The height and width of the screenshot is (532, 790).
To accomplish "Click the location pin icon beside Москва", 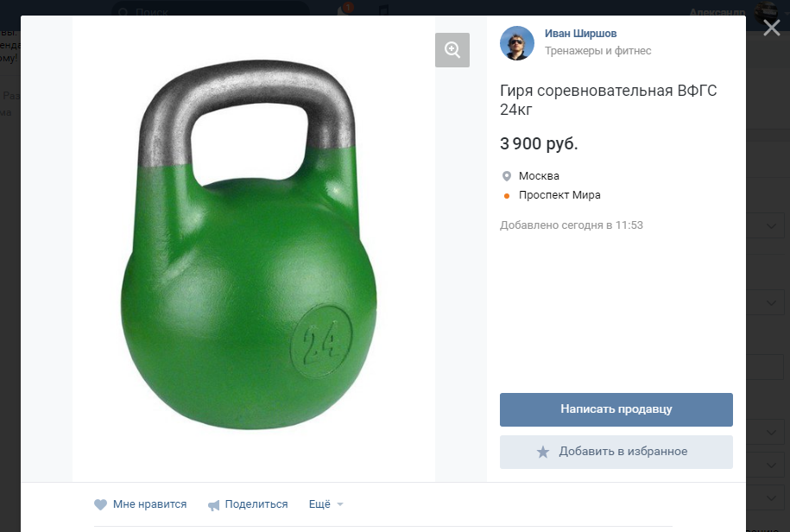I will pyautogui.click(x=507, y=176).
